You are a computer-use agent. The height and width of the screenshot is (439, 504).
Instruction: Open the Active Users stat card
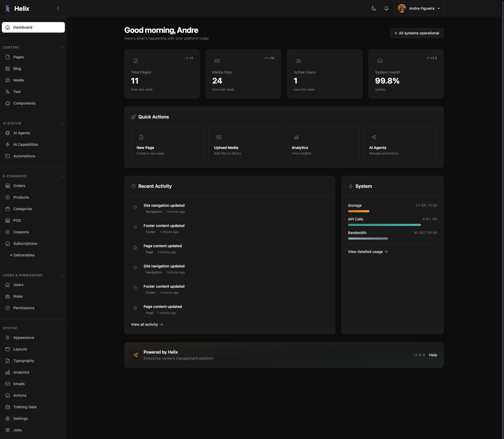(324, 74)
